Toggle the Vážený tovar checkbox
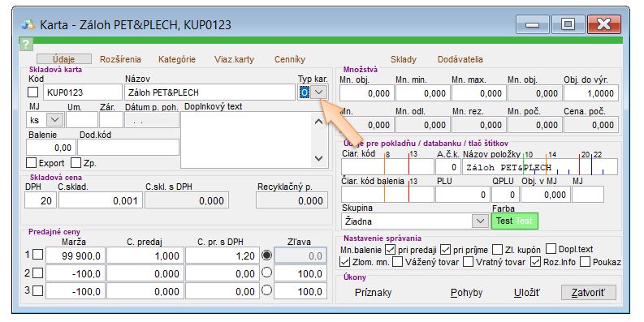 tap(398, 262)
